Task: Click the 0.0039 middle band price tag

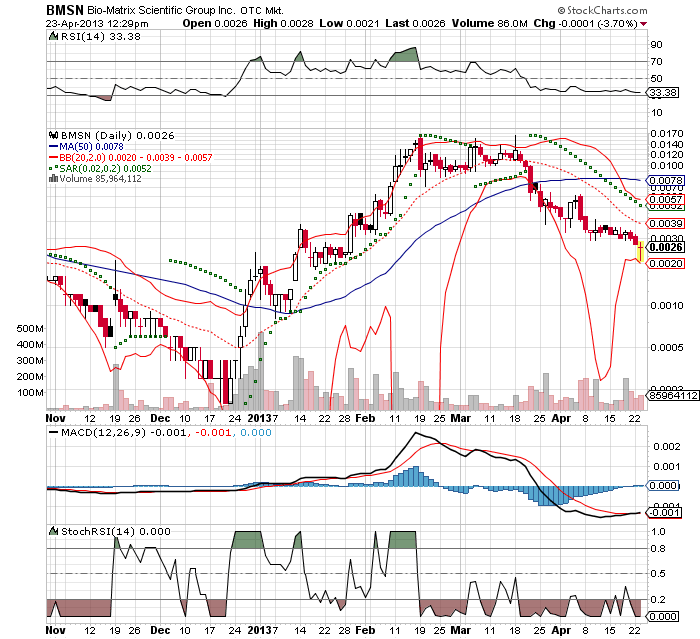Action: [x=666, y=223]
